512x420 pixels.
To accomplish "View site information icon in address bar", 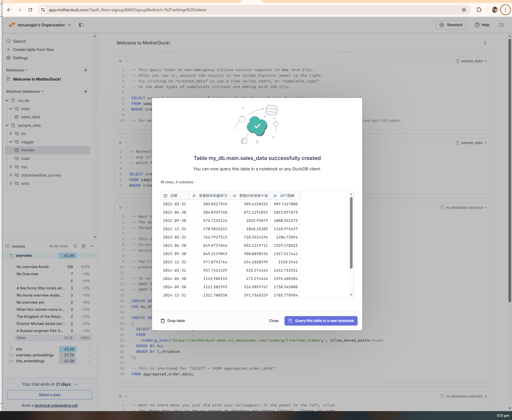I will pos(43,10).
